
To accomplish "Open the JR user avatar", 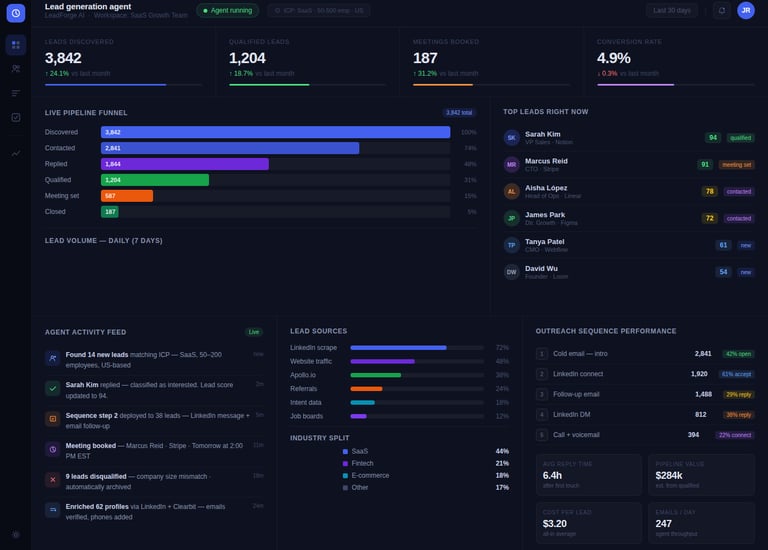I will pos(745,10).
